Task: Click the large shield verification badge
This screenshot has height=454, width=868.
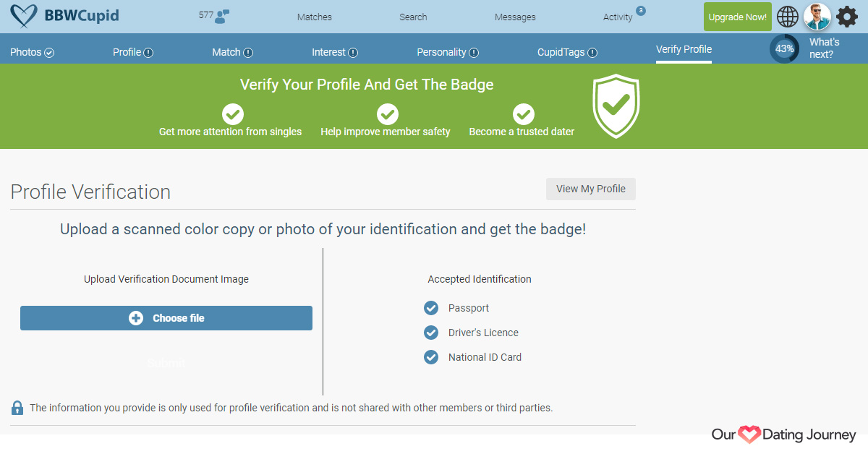Action: (x=616, y=106)
